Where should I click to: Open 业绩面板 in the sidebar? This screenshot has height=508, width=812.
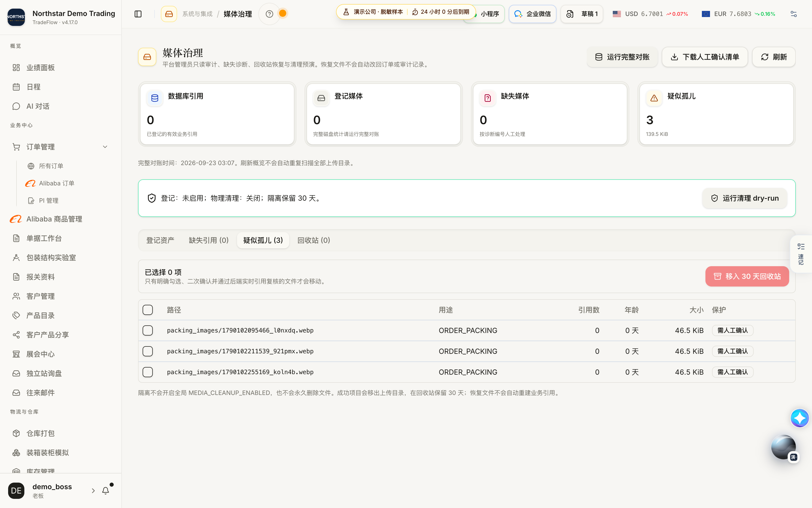[60, 68]
